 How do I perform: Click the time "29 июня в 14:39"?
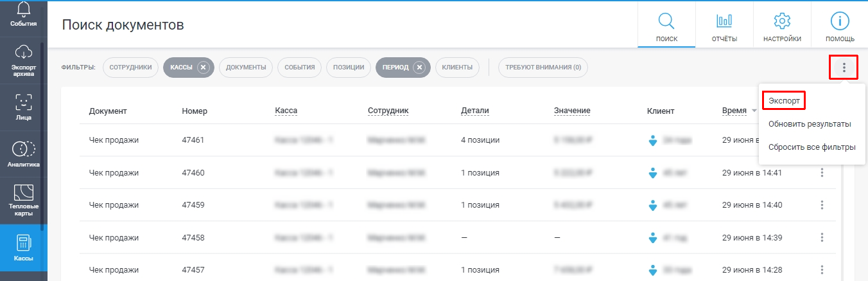(753, 237)
